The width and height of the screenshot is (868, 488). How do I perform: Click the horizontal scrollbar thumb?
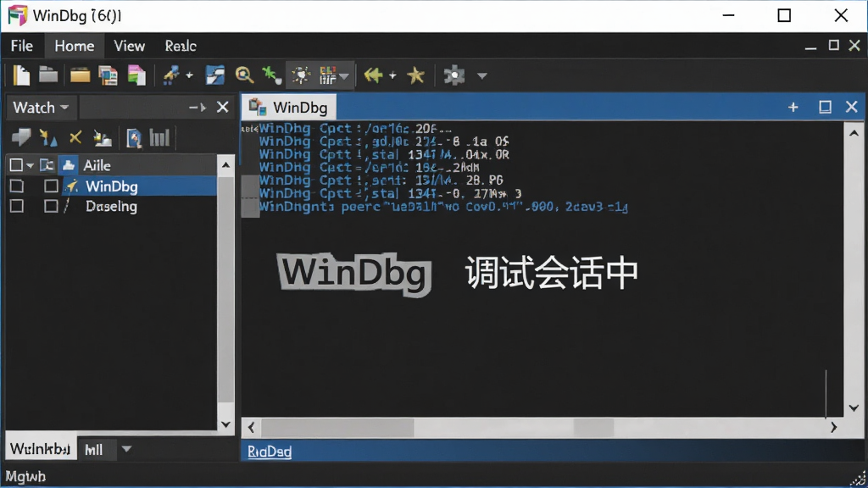pos(337,427)
